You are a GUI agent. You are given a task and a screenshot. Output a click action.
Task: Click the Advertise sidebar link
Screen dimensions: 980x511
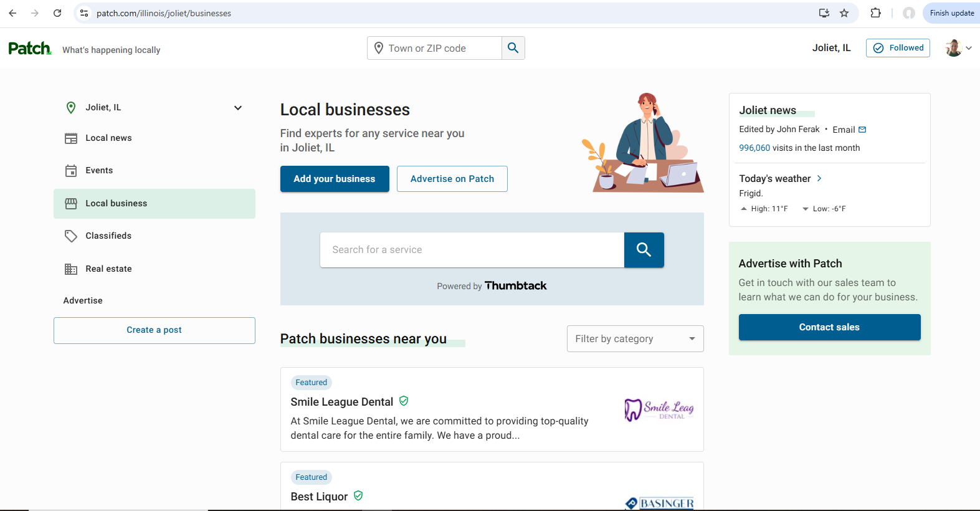click(x=83, y=300)
